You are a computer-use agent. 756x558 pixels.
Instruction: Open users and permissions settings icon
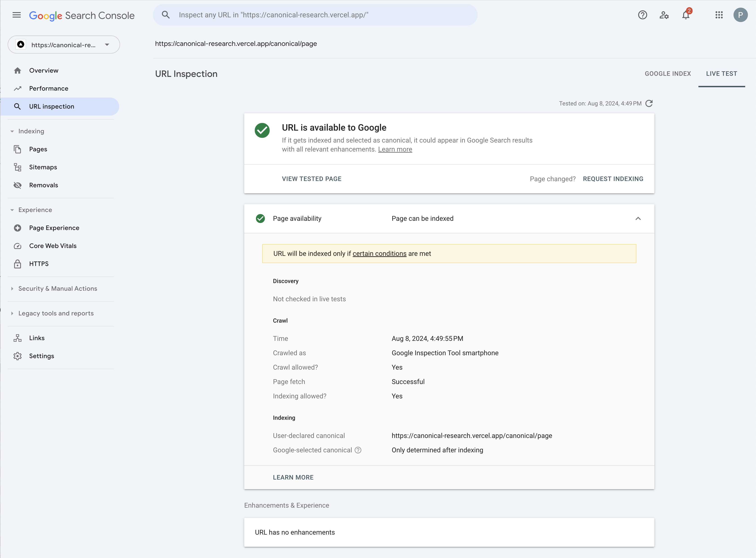point(664,15)
